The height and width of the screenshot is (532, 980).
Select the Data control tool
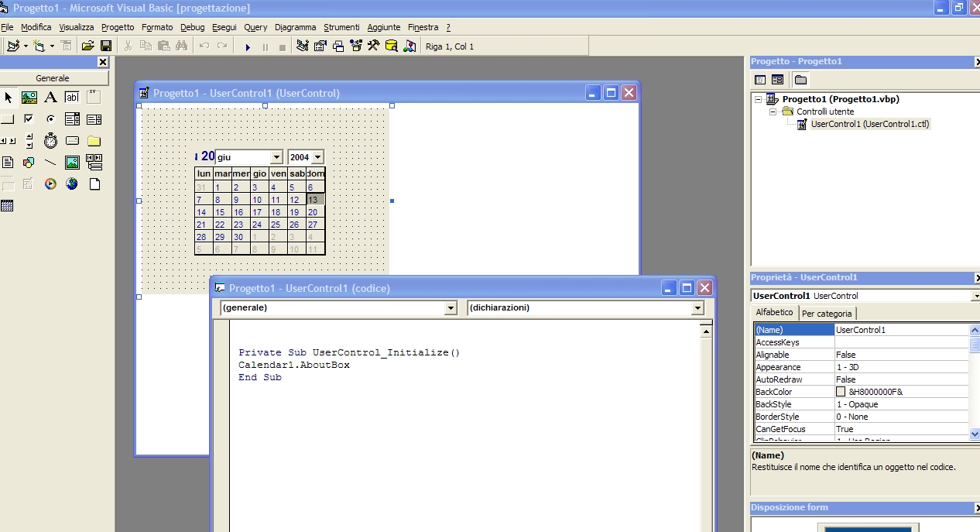[94, 163]
